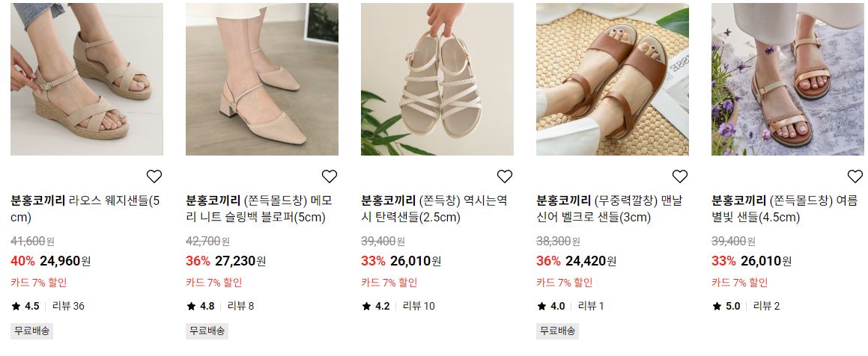The width and height of the screenshot is (868, 356).
Task: Tap heart icon for 여름별빛 샌들
Action: (855, 177)
